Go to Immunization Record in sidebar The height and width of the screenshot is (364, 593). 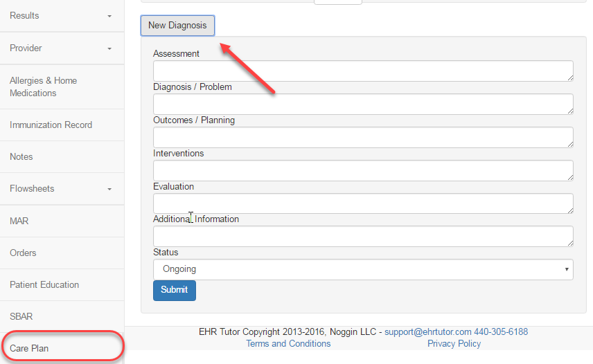click(x=51, y=125)
